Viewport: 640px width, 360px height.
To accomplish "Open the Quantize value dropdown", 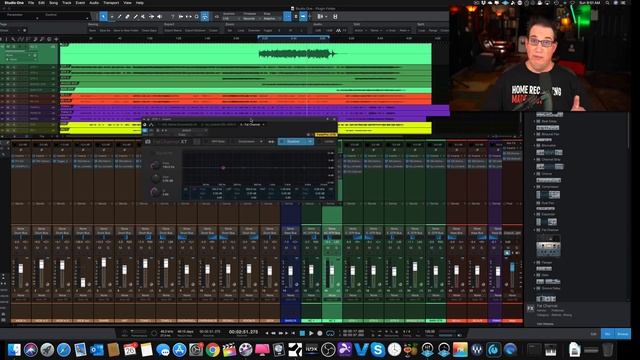I will pyautogui.click(x=231, y=18).
